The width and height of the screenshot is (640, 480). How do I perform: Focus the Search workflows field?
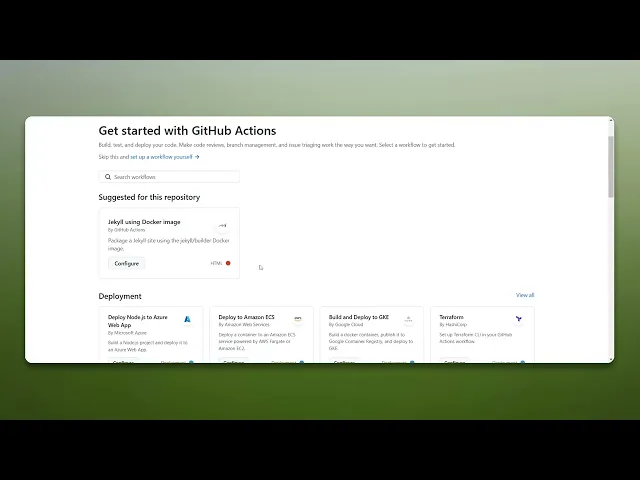pyautogui.click(x=169, y=177)
